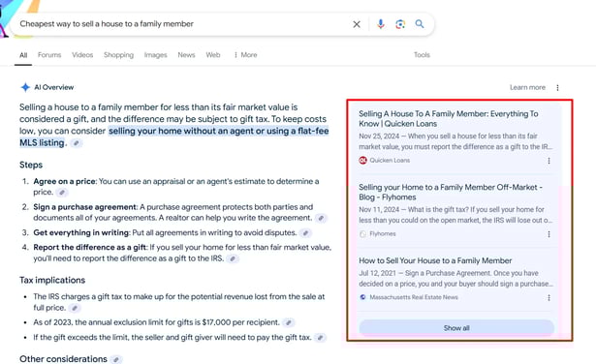Open 'How to Sell Your House to a Family Member' result
This screenshot has width=596, height=364.
pos(435,260)
